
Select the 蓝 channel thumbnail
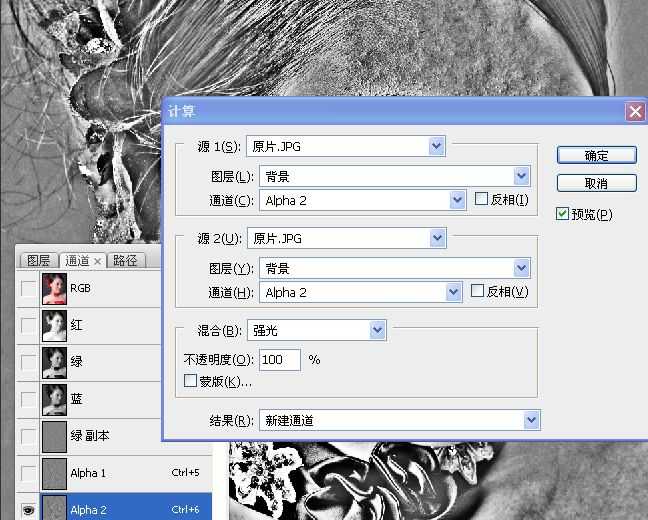tap(54, 400)
